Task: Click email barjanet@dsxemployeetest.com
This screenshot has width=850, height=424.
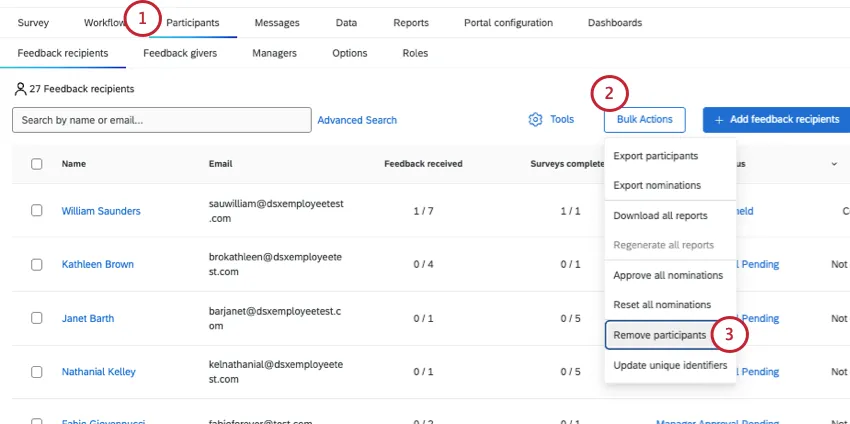Action: tap(275, 318)
